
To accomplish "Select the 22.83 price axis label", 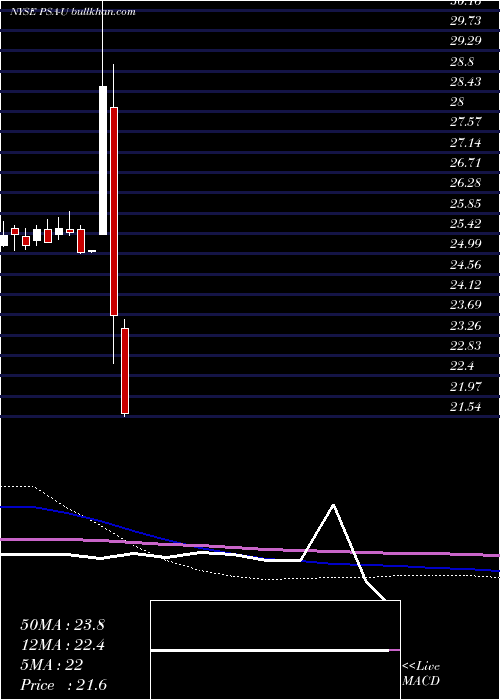I will pyautogui.click(x=465, y=346).
